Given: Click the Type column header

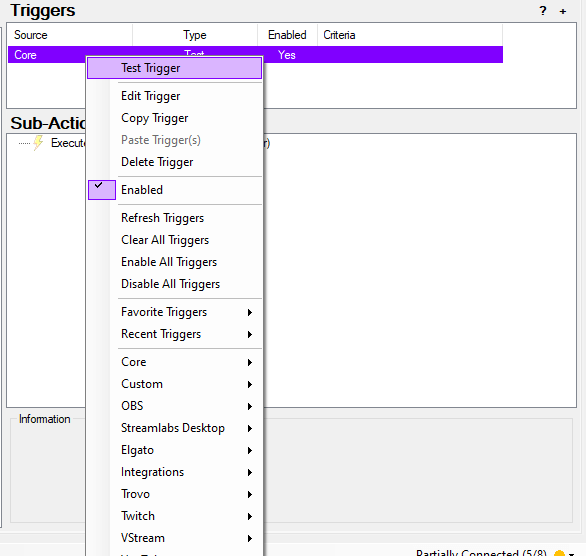Looking at the screenshot, I should [x=195, y=35].
